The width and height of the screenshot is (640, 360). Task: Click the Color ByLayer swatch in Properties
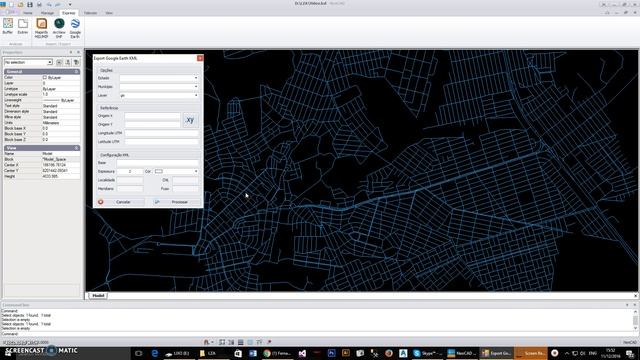pyautogui.click(x=44, y=77)
